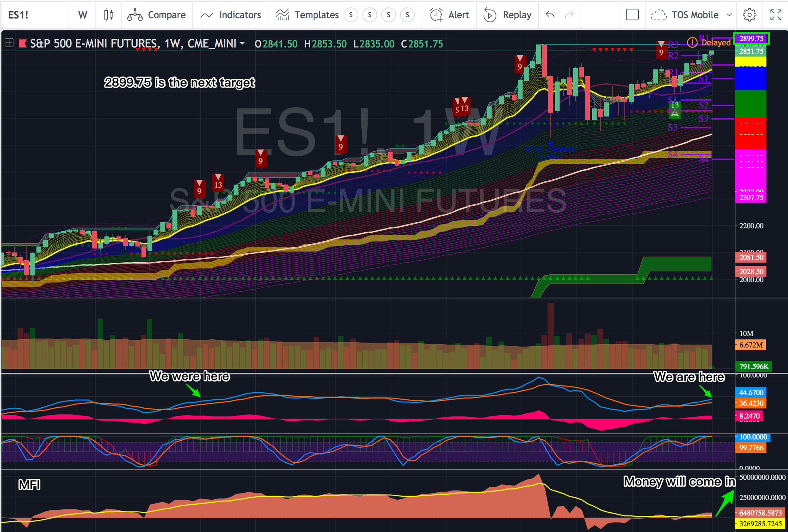Image resolution: width=788 pixels, height=532 pixels.
Task: Click the blue band on price scale
Action: [750, 78]
